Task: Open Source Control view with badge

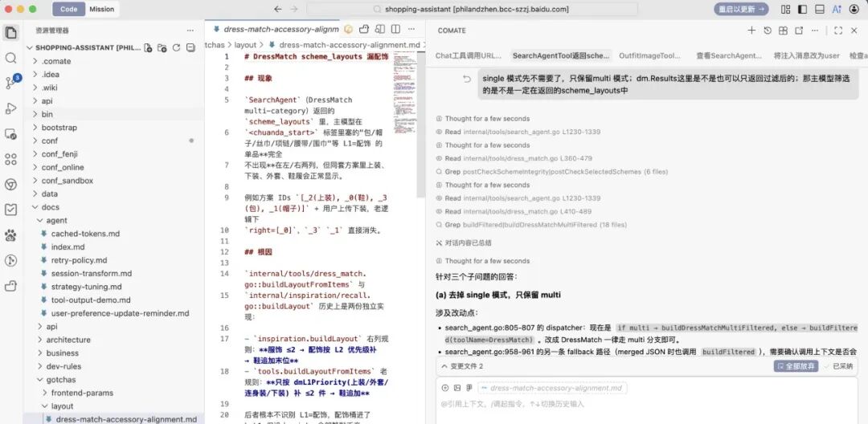Action: pyautogui.click(x=10, y=83)
